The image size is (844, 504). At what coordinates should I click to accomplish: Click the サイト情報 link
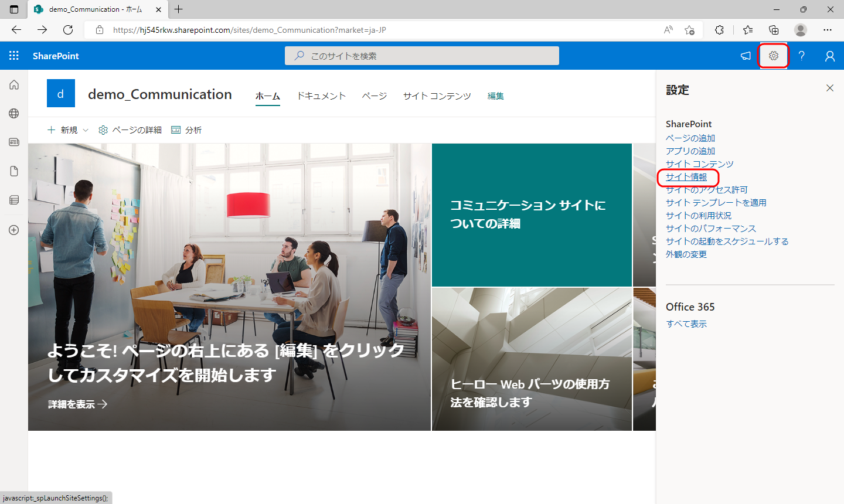click(x=686, y=177)
